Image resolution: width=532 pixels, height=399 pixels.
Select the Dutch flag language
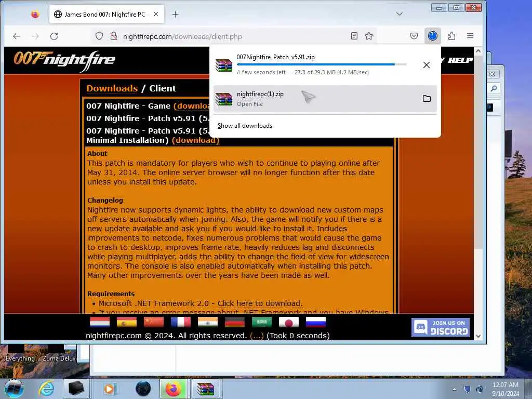(99, 322)
